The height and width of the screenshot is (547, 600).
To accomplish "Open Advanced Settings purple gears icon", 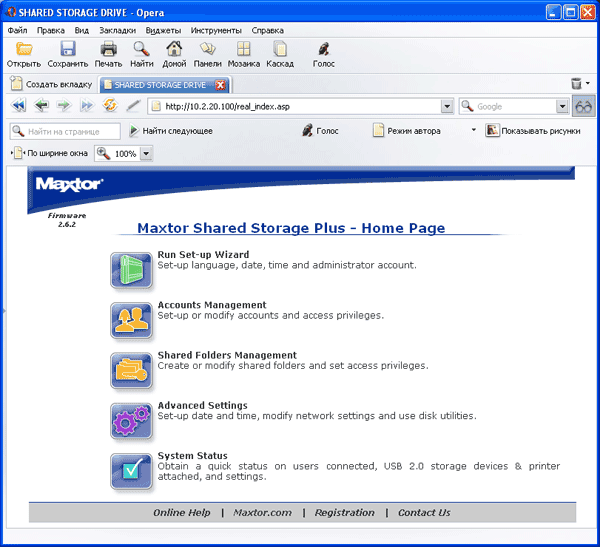I will click(x=131, y=421).
